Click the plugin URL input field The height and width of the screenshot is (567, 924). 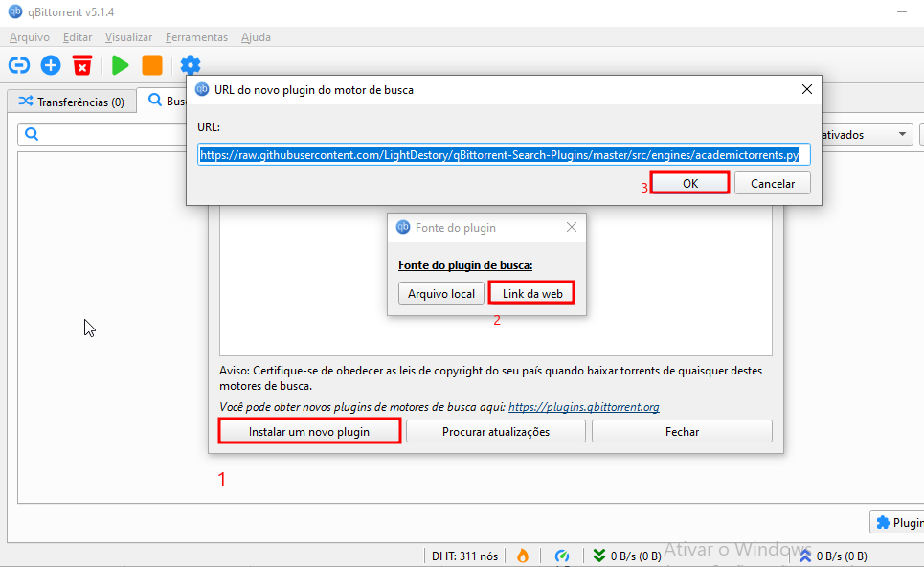tap(503, 154)
